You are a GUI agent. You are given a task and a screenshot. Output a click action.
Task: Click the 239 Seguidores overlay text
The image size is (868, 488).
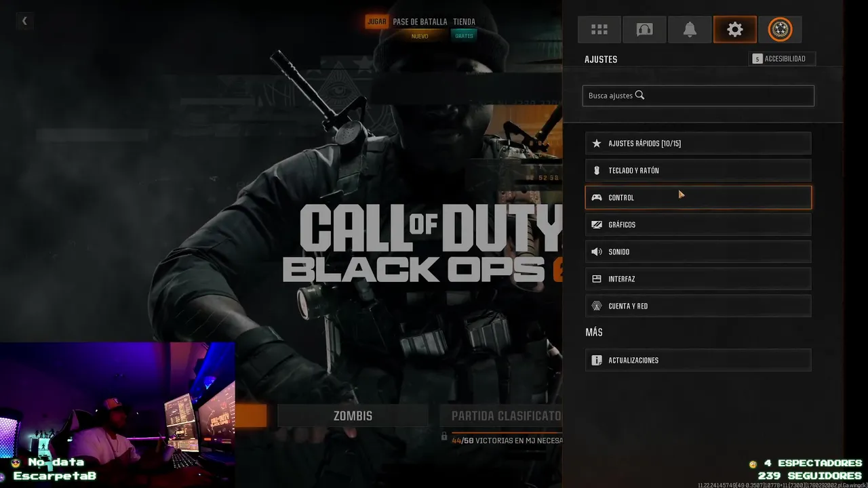tap(810, 476)
